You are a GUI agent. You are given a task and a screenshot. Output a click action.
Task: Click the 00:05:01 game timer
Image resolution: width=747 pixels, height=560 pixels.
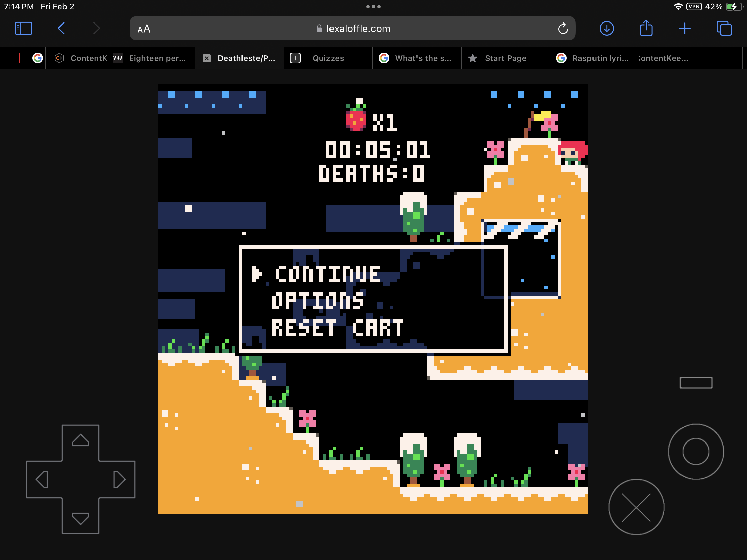378,149
